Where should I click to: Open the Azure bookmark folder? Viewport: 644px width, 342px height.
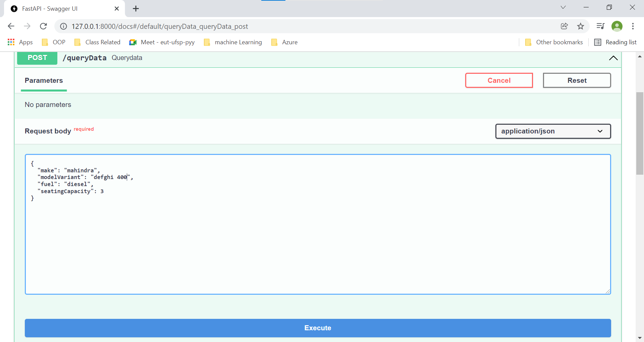pyautogui.click(x=284, y=42)
